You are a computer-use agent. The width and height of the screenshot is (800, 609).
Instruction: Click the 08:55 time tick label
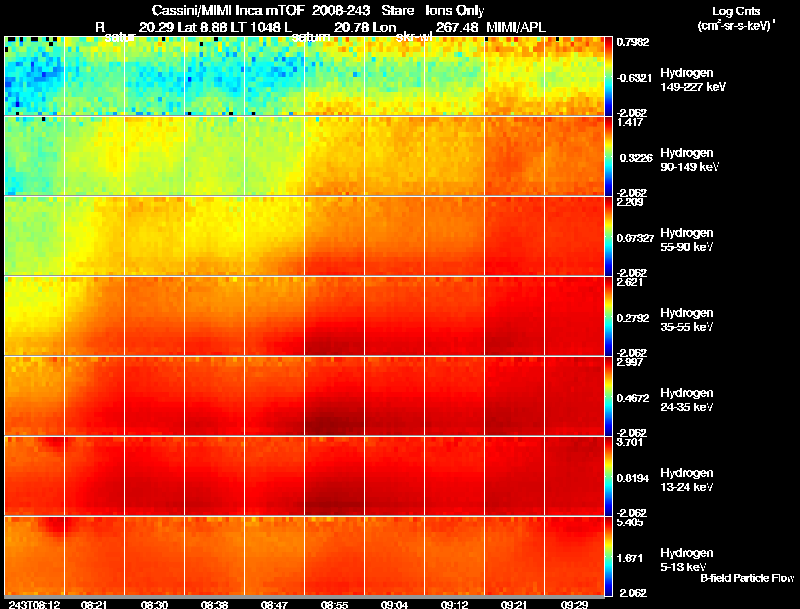(334, 604)
